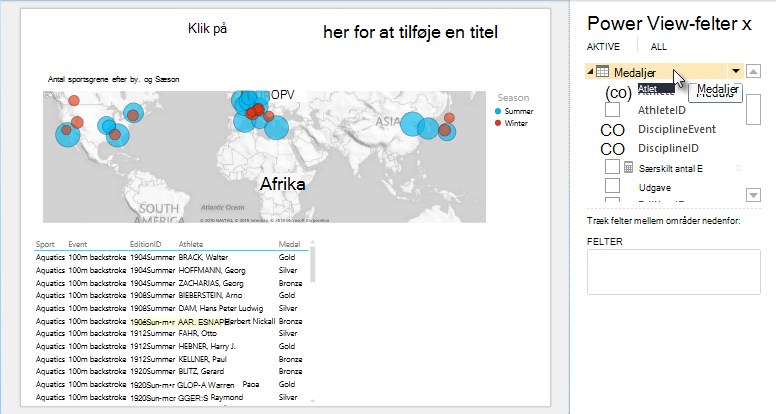Viewport: 776px width, 414px height.
Task: Check the AthleteID field checkbox
Action: point(612,109)
